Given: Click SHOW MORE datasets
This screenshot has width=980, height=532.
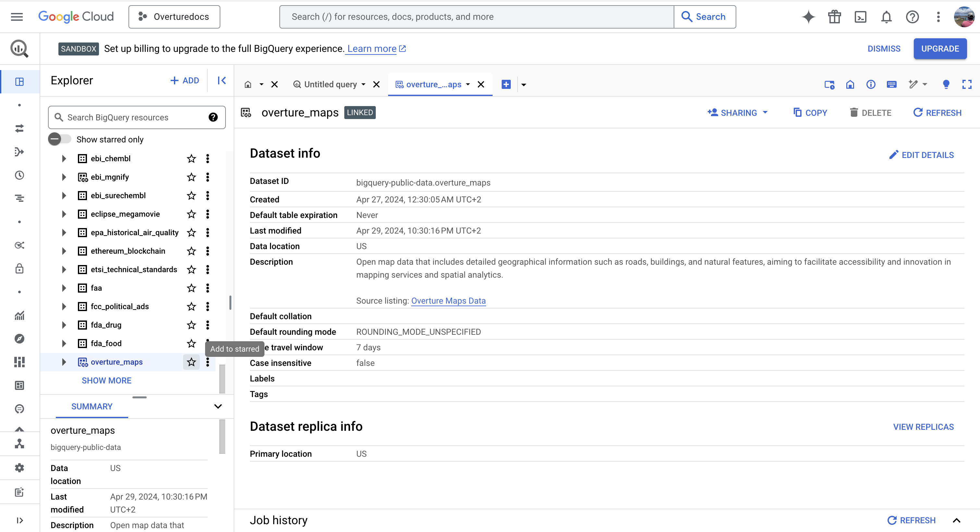Looking at the screenshot, I should pos(106,380).
